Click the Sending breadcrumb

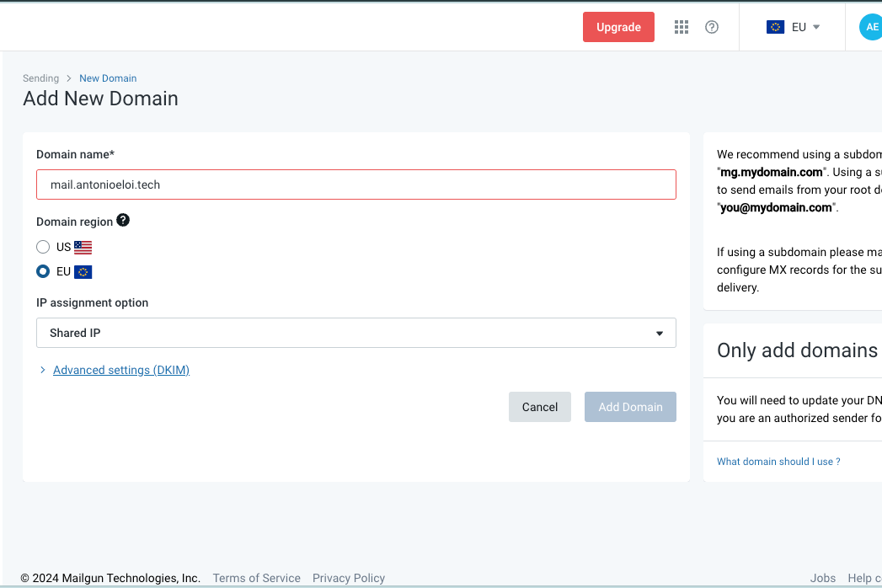click(x=40, y=78)
